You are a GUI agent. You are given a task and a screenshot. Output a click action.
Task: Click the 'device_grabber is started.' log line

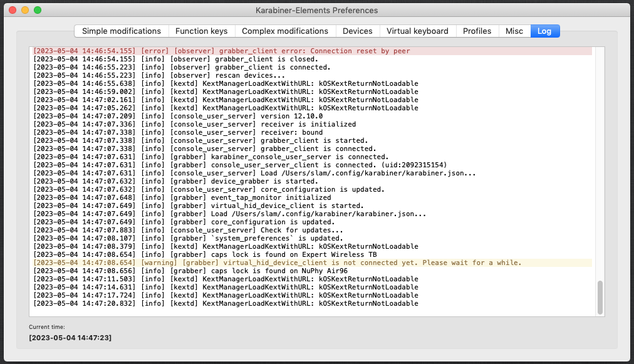(x=176, y=181)
